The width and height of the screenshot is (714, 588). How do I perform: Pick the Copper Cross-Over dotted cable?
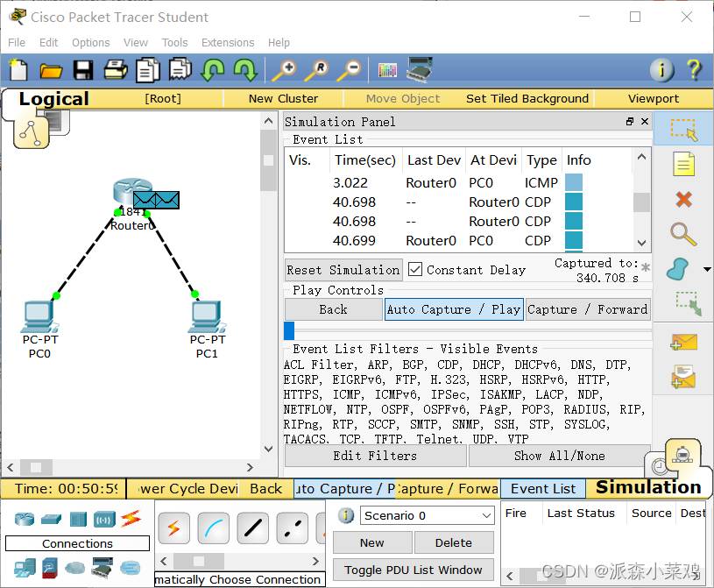point(293,528)
